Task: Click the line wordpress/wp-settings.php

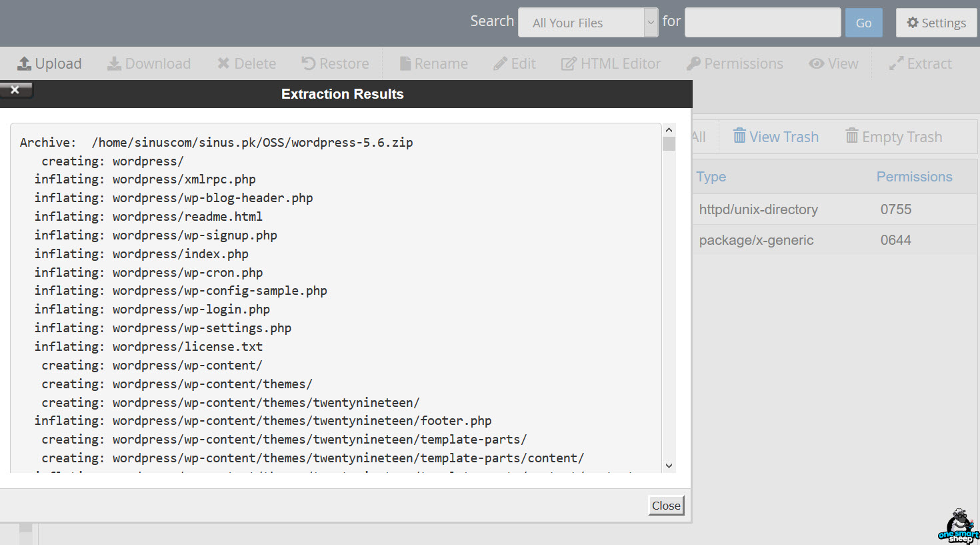Action: 163,328
